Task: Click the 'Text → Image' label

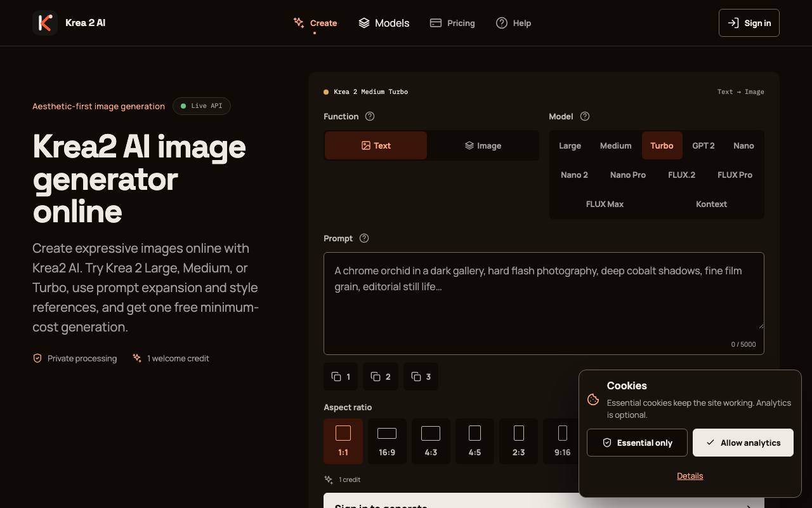Action: [740, 92]
